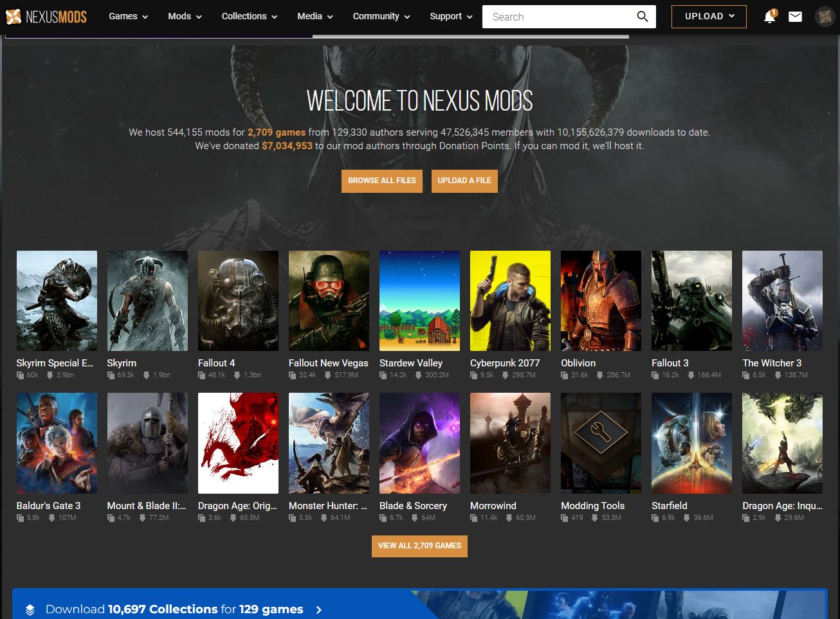Click the search magnifier icon

point(642,17)
